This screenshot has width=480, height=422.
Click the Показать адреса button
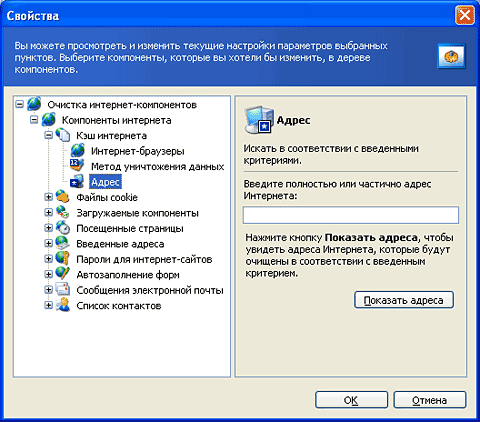click(404, 300)
